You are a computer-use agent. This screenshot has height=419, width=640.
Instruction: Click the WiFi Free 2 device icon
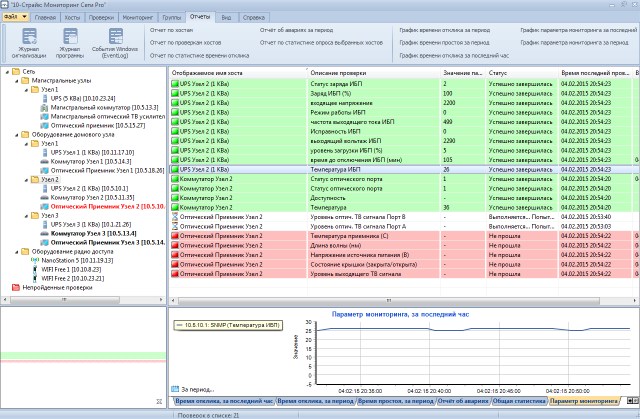click(x=36, y=278)
